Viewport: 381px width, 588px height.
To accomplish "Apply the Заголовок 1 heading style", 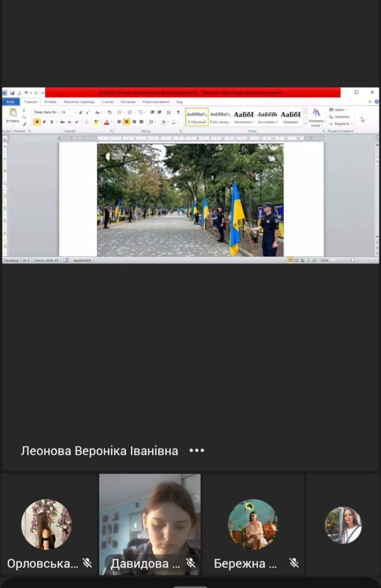I will coord(244,117).
